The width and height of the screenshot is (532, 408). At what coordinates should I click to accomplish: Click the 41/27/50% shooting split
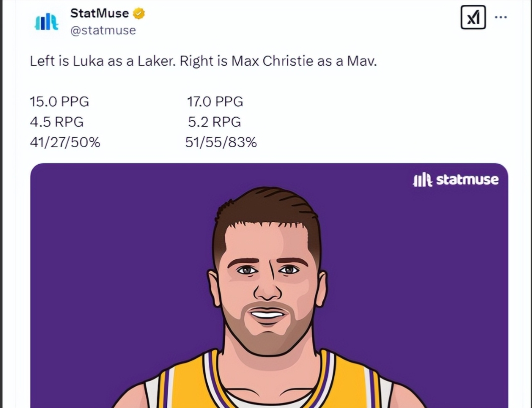tap(65, 143)
